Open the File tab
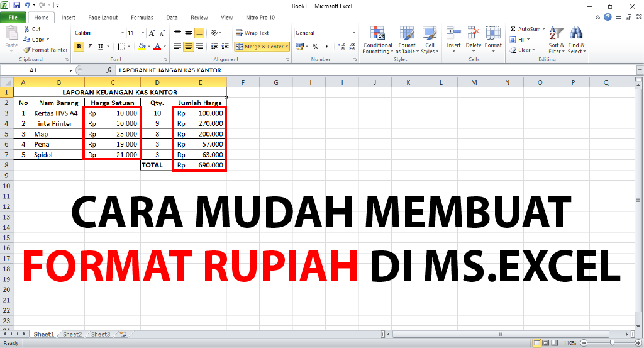This screenshot has width=644, height=348. click(x=13, y=17)
